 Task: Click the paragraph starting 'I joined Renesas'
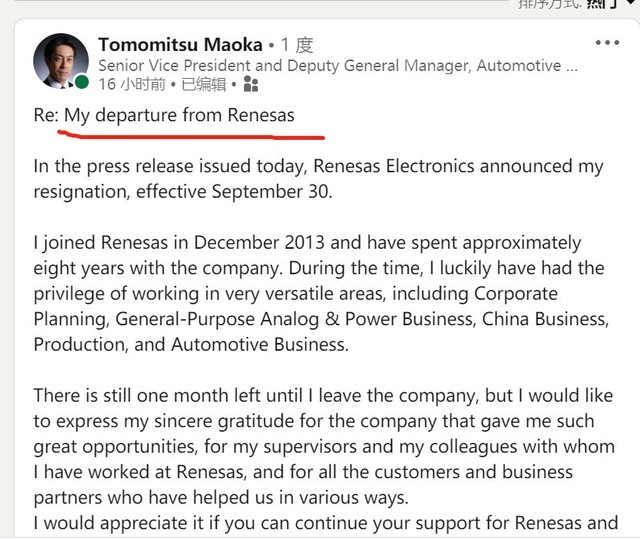point(320,293)
